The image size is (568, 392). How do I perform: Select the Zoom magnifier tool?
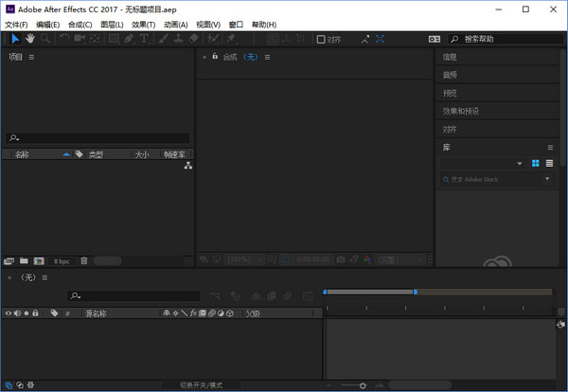(44, 39)
